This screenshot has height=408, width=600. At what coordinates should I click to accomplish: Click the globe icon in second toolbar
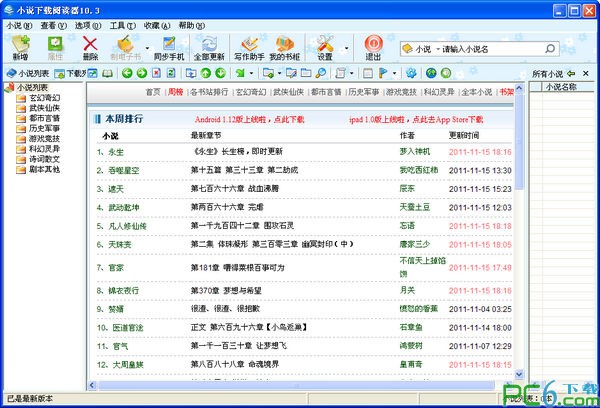coord(431,73)
